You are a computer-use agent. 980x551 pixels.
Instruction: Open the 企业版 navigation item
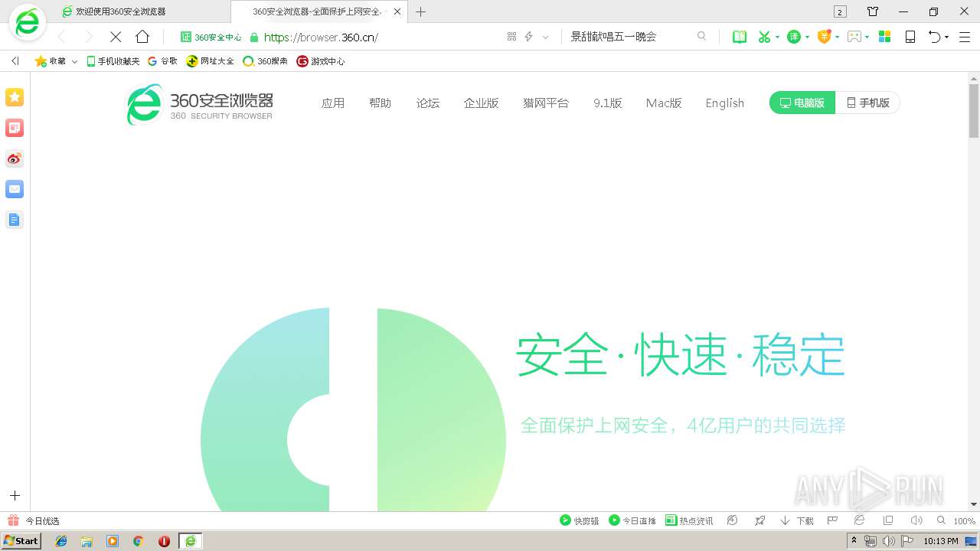coord(482,103)
